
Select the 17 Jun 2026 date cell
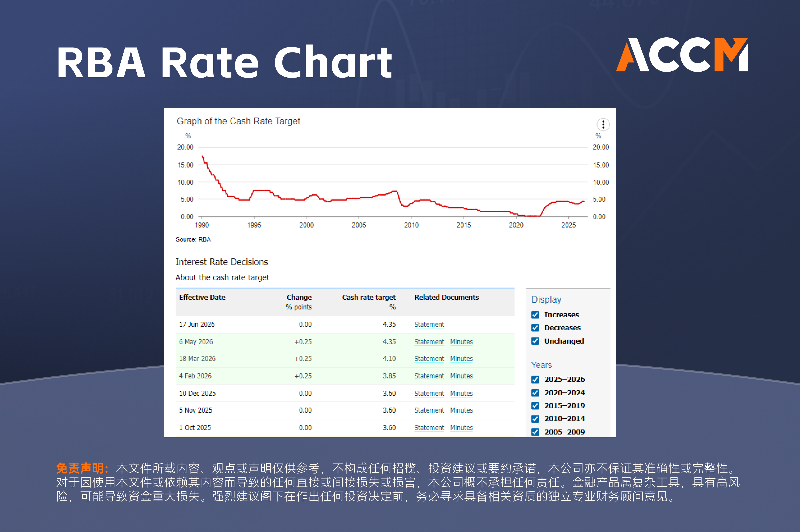tap(196, 324)
